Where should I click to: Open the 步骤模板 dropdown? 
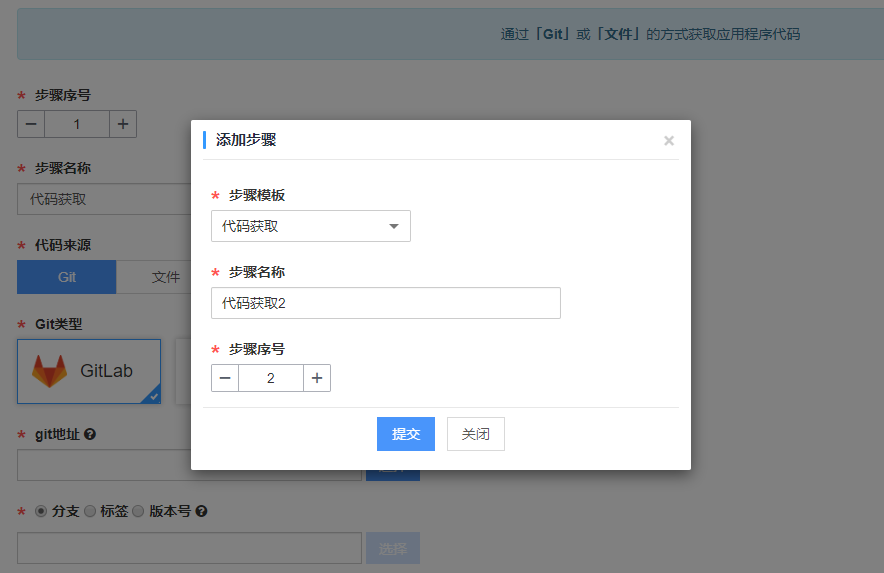(x=310, y=226)
